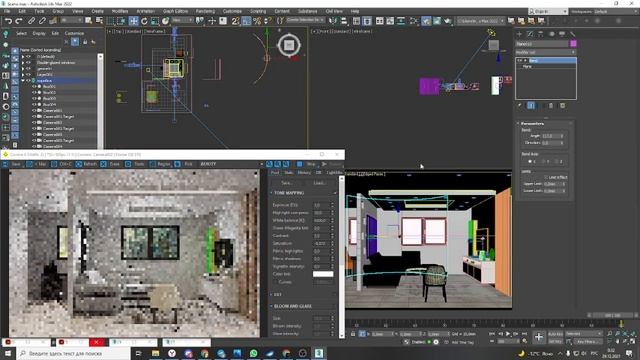Image resolution: width=640 pixels, height=360 pixels.
Task: Open File Explorer from the taskbar
Action: tap(156, 353)
